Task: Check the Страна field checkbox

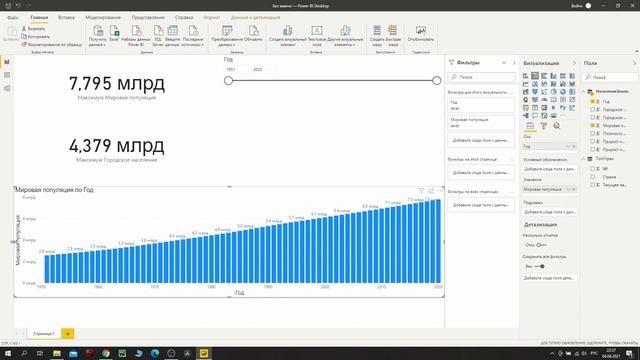Action: click(592, 177)
